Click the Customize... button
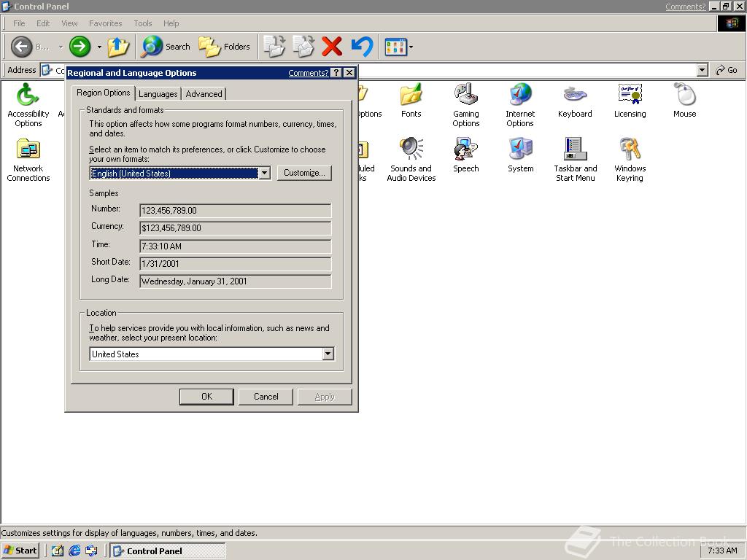Image resolution: width=747 pixels, height=560 pixels. point(304,173)
